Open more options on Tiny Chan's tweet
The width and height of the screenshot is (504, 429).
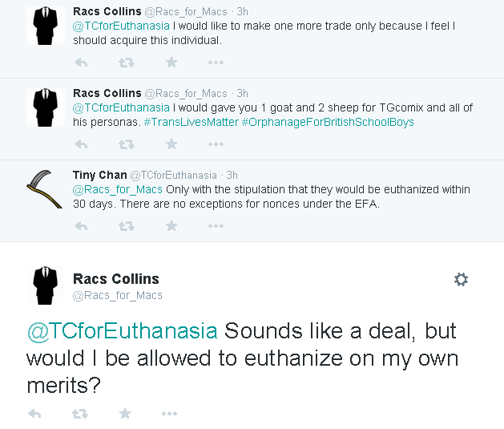click(x=216, y=226)
